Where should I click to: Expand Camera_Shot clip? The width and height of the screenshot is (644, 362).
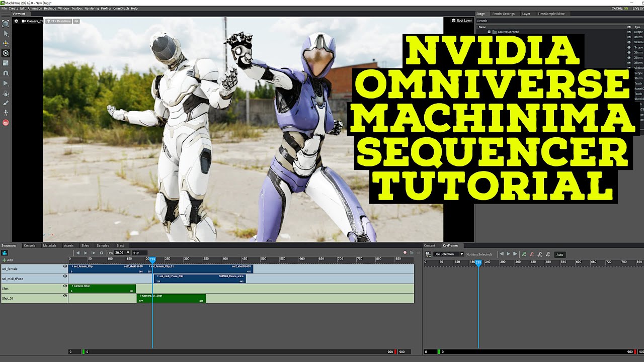click(72, 286)
